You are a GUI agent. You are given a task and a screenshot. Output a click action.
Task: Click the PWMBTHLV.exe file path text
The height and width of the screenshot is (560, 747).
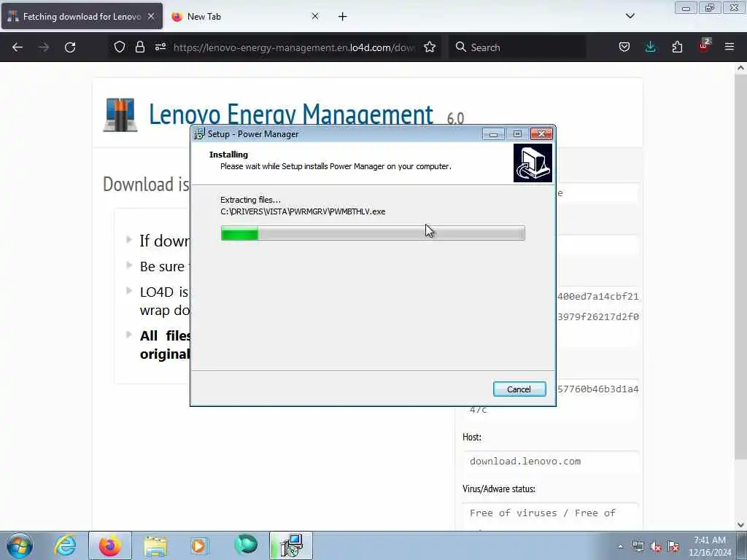tap(303, 212)
